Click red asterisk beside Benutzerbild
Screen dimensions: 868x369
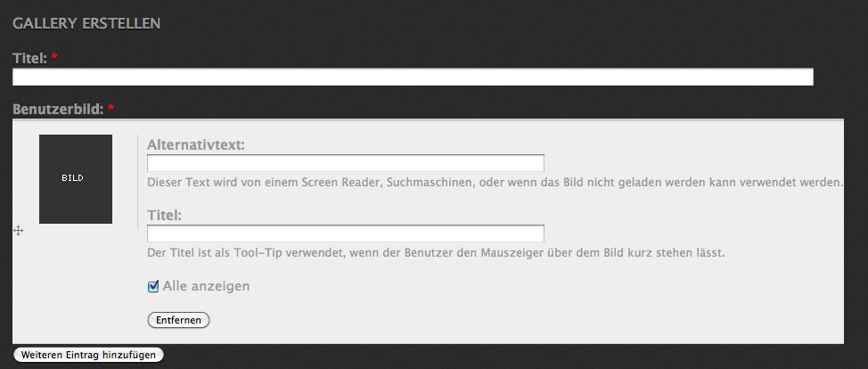point(111,110)
